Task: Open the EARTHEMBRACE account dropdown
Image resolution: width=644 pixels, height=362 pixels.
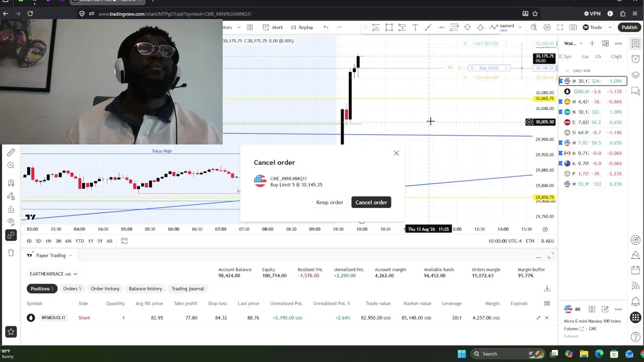Action: click(53, 274)
